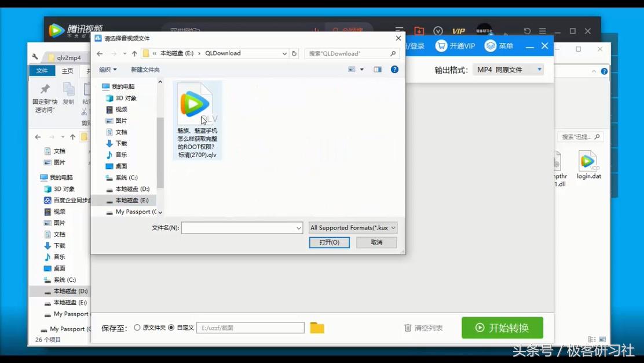Select 本地磁盘 (D:) in dialog tree
The height and width of the screenshot is (363, 644).
click(x=132, y=188)
